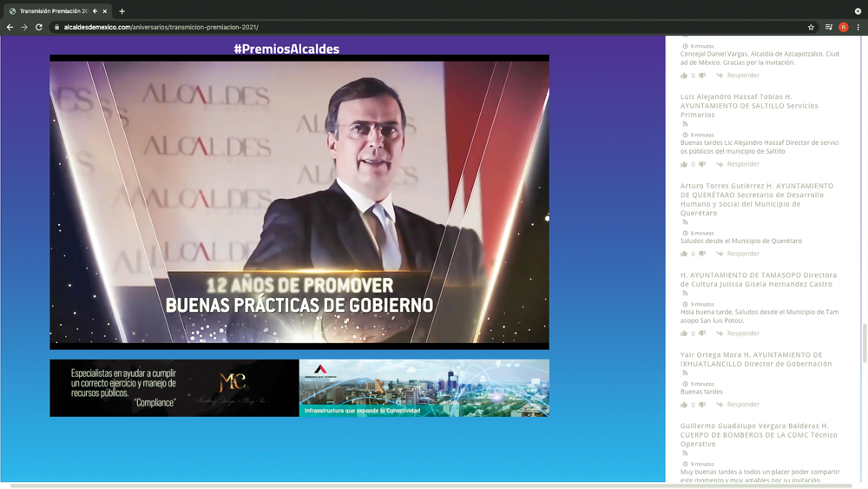Like the Yair Ortega Mora comment
Image resolution: width=868 pixels, height=489 pixels.
tap(684, 405)
